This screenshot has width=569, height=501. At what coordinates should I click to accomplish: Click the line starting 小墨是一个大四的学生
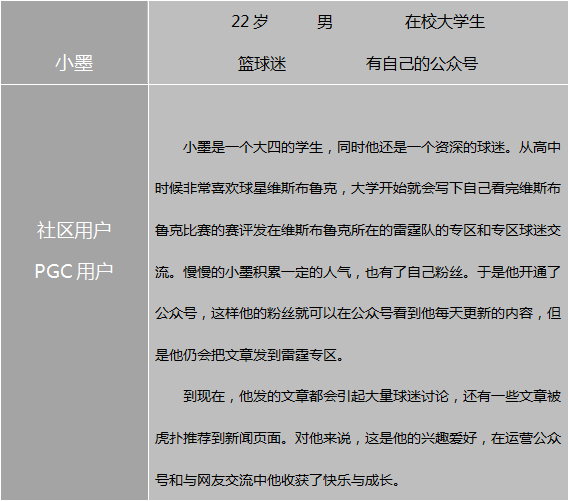[372, 147]
